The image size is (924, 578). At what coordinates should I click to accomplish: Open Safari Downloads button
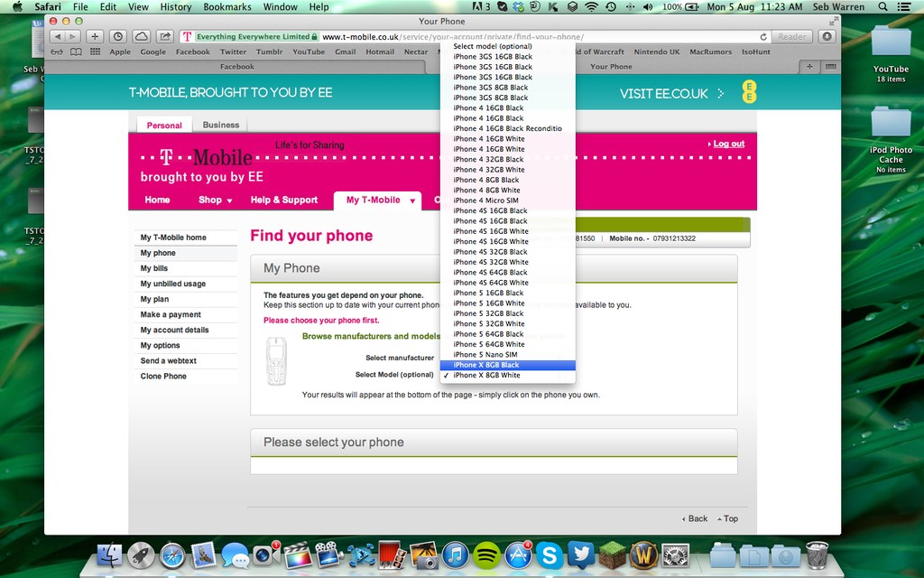pos(827,36)
